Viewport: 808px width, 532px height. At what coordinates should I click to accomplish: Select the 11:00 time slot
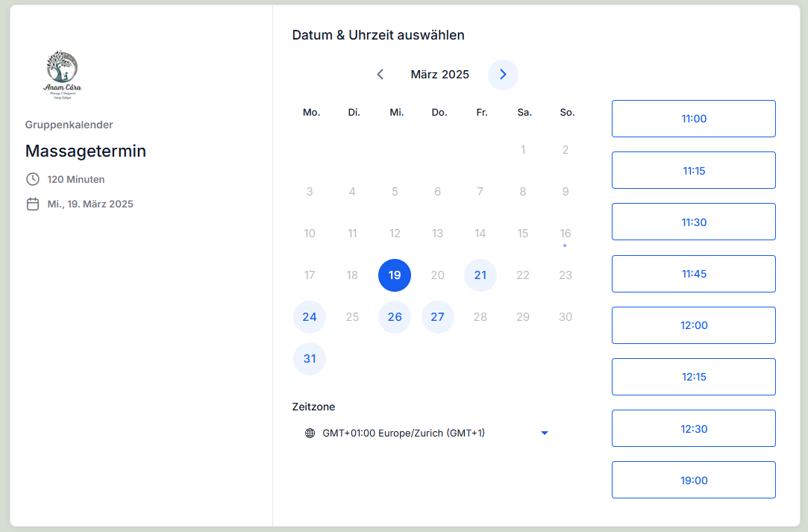pos(694,119)
